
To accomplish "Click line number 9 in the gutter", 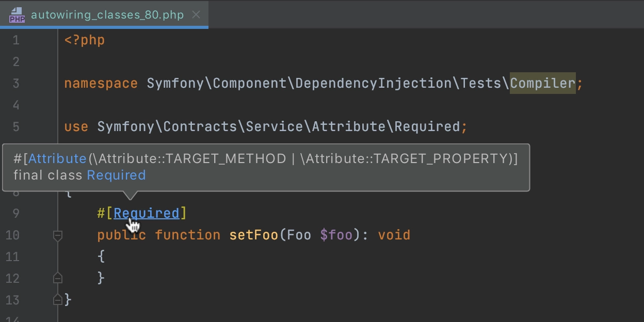I will tap(16, 214).
